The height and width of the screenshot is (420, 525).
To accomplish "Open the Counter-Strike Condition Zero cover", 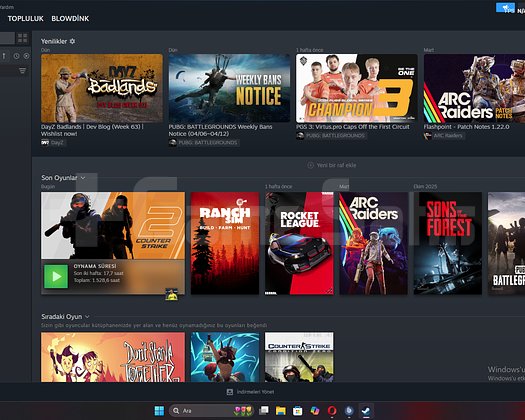I will point(299,357).
